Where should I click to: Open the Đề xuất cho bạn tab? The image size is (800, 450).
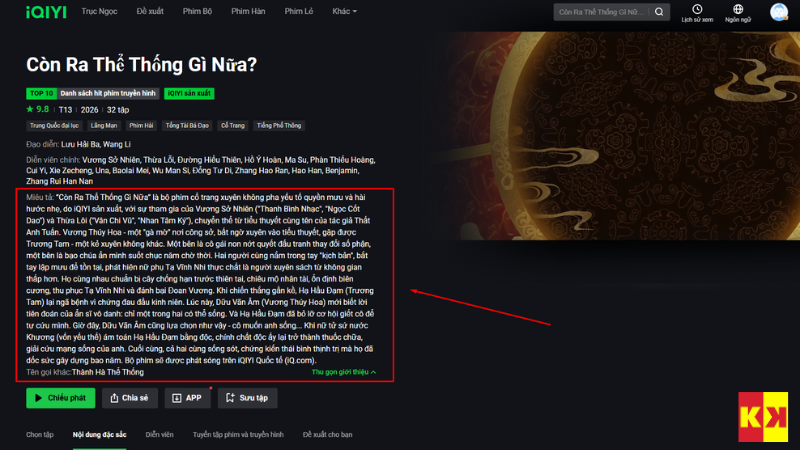click(328, 435)
